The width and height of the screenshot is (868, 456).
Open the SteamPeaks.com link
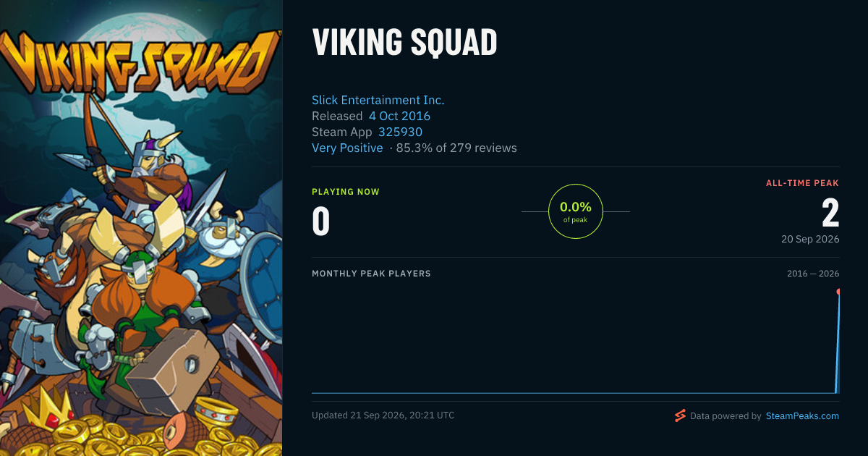802,416
